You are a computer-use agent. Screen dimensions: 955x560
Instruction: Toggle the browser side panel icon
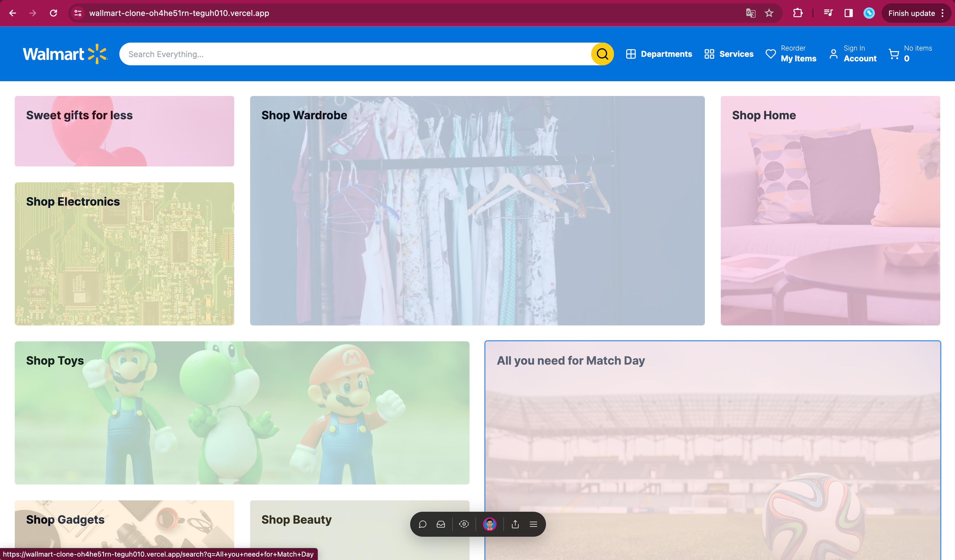848,13
